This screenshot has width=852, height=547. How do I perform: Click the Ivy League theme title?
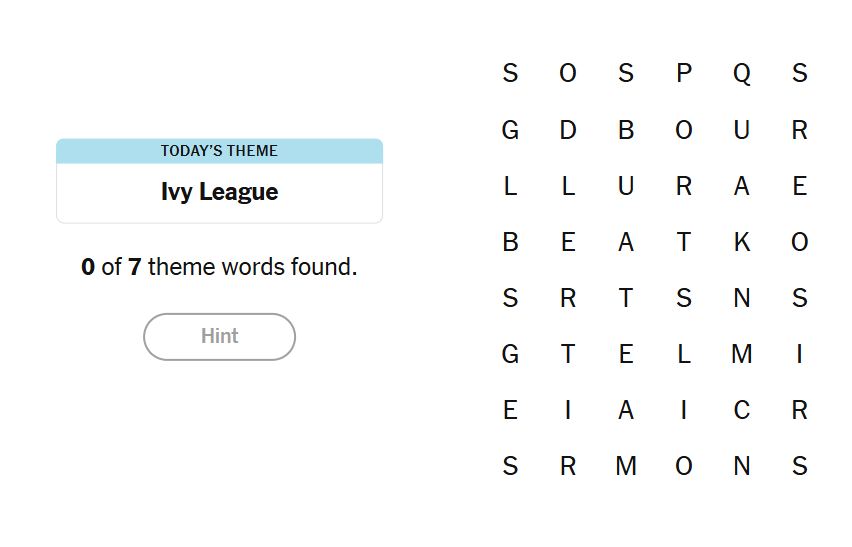tap(219, 192)
